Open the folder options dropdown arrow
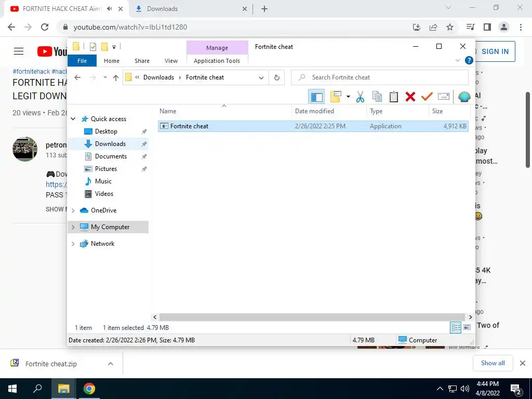532x399 pixels. click(348, 97)
